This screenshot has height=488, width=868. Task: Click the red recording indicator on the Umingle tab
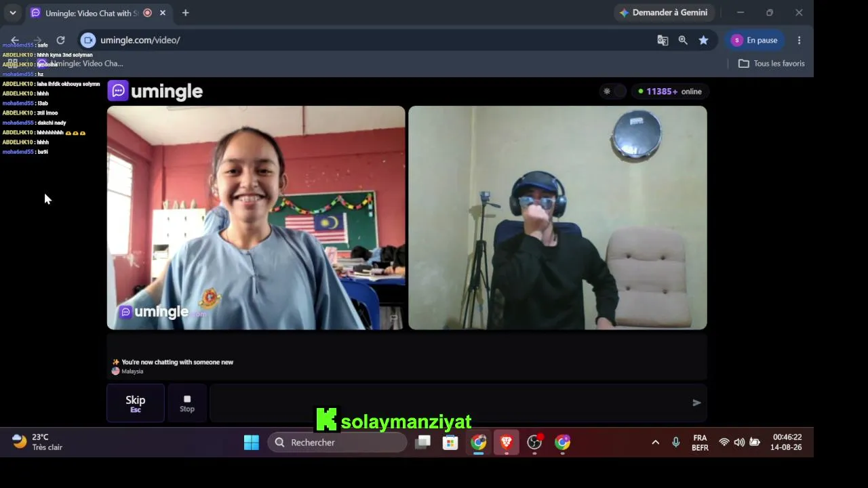(147, 13)
